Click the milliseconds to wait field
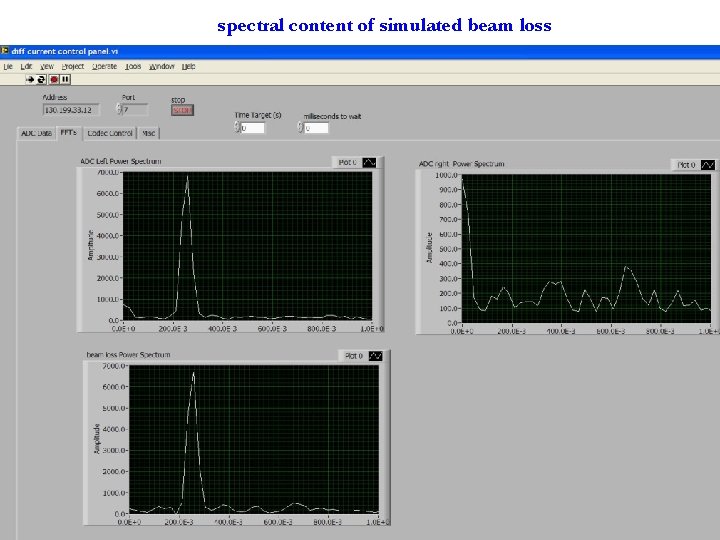This screenshot has width=720, height=540. click(316, 128)
